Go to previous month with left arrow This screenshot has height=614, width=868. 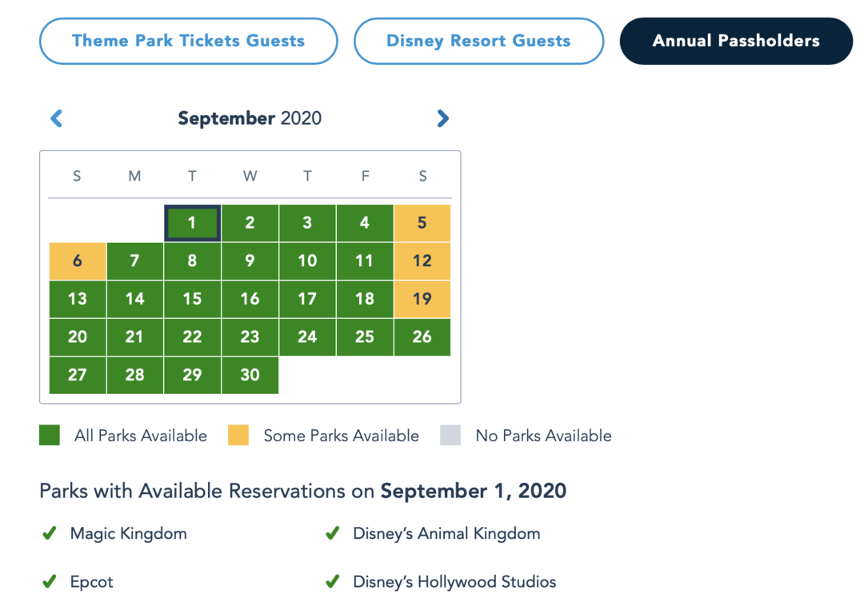pyautogui.click(x=57, y=118)
